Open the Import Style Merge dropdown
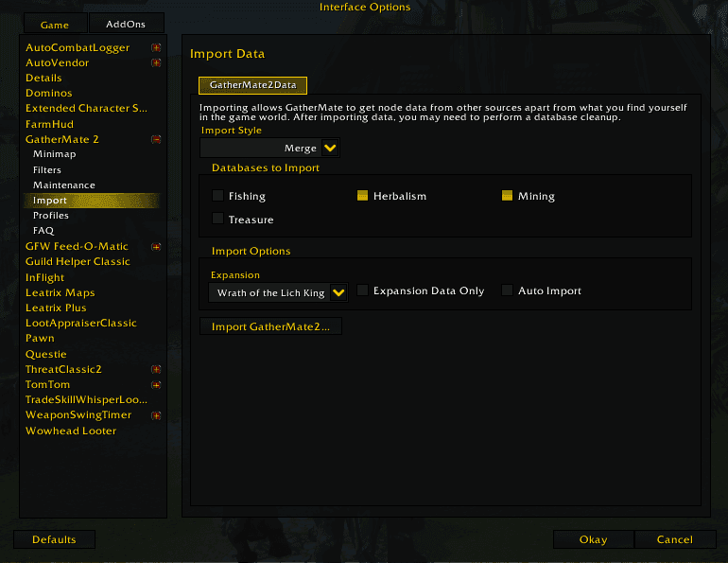The height and width of the screenshot is (563, 728). (330, 149)
